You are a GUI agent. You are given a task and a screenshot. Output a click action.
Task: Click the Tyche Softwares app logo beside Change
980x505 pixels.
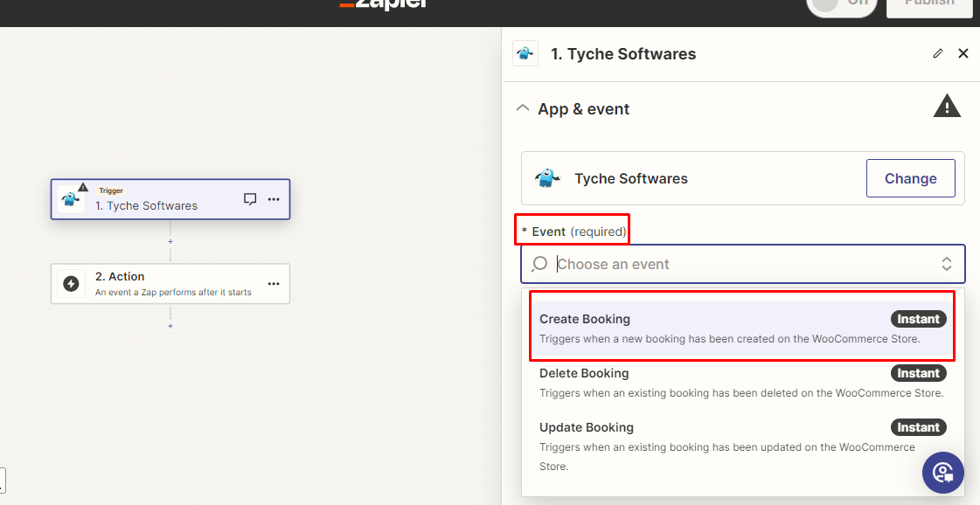coord(547,179)
